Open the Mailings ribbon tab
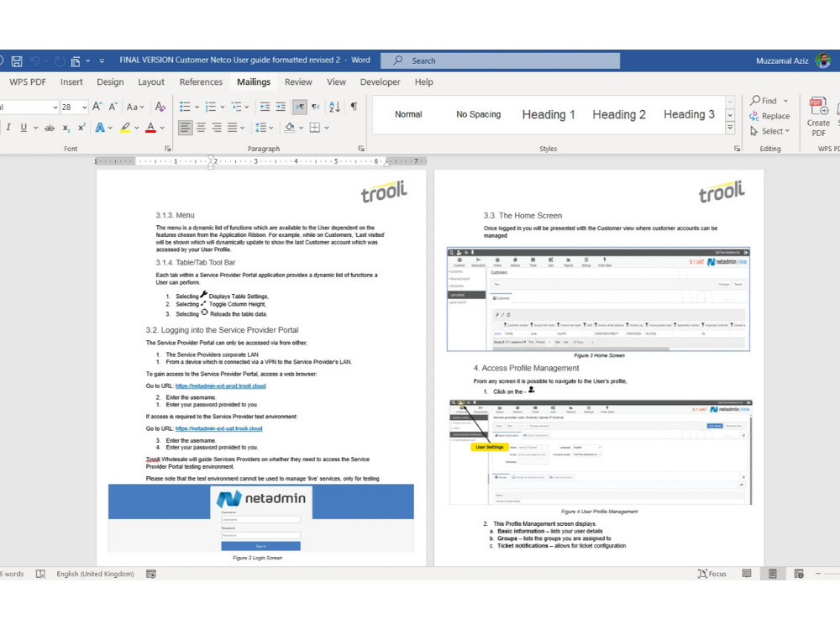This screenshot has width=840, height=630. pos(254,82)
